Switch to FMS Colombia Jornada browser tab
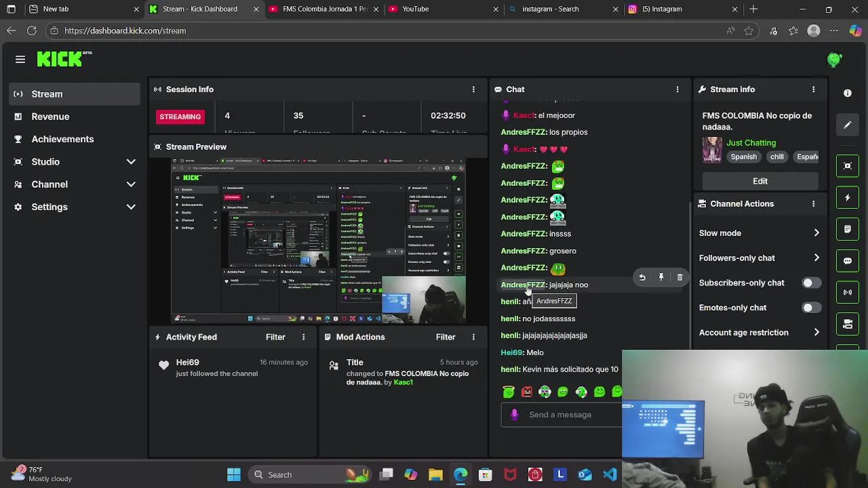The width and height of the screenshot is (868, 488). point(322,9)
